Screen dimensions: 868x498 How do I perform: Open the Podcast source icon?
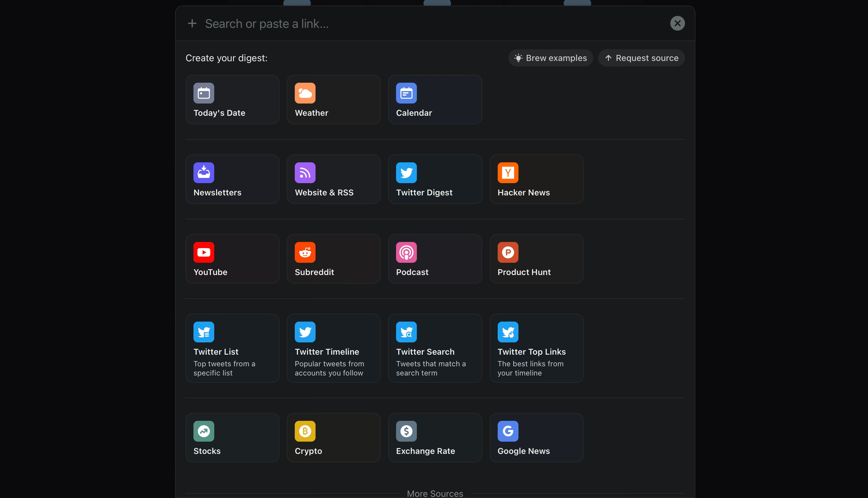(x=406, y=252)
